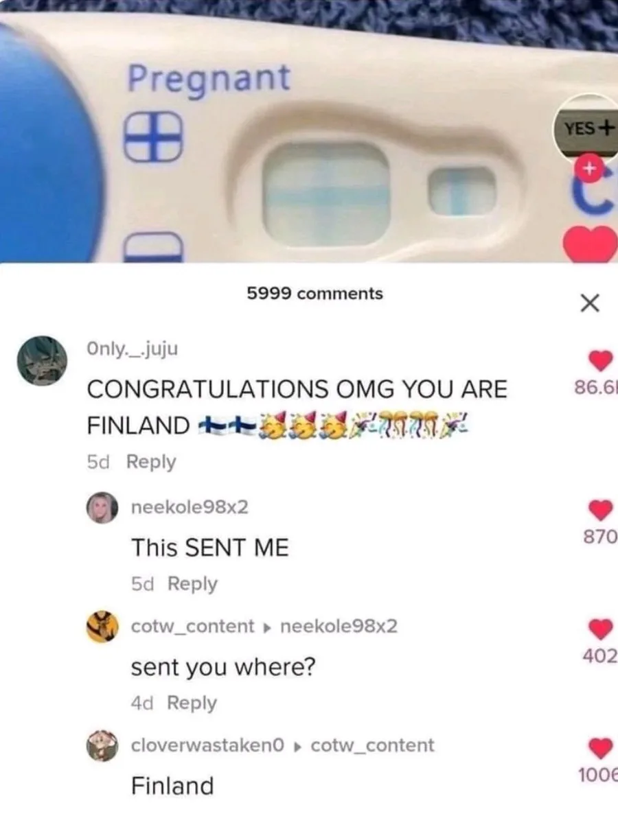This screenshot has height=840, width=618.
Task: Open neekole98x2 username above "This SENT ME"
Action: coord(190,508)
